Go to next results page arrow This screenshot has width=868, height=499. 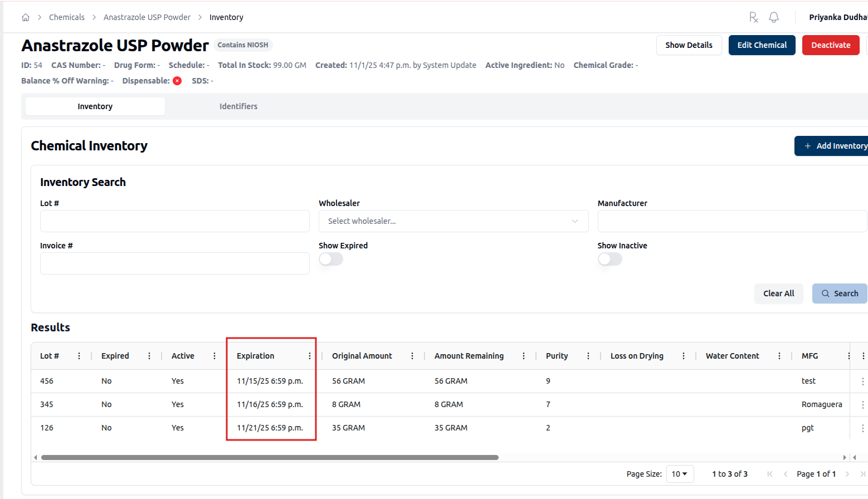847,474
